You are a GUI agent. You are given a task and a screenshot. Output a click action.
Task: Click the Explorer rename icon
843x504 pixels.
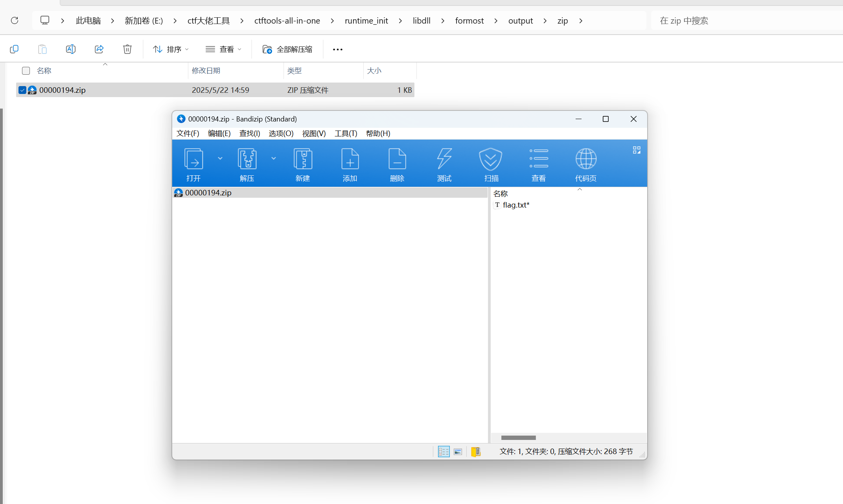click(x=71, y=49)
